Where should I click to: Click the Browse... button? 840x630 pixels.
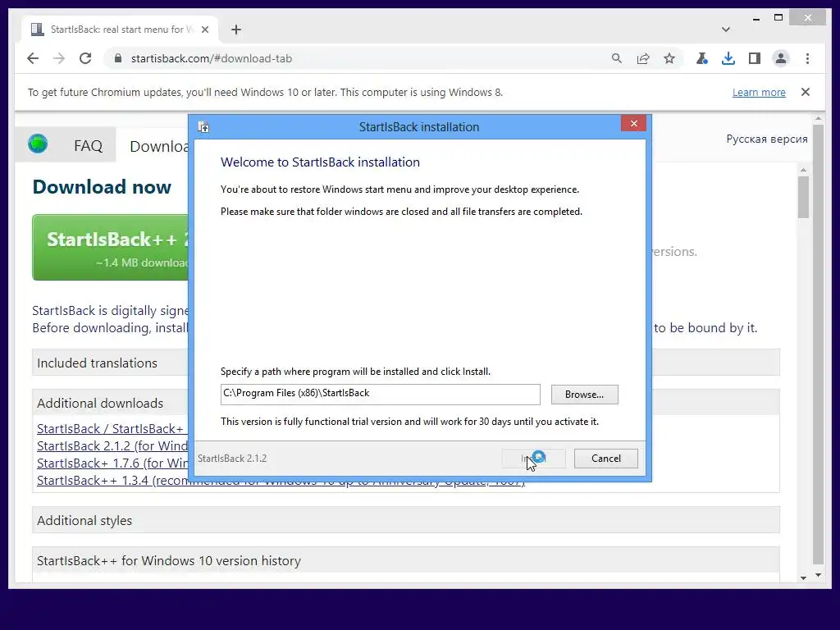584,395
